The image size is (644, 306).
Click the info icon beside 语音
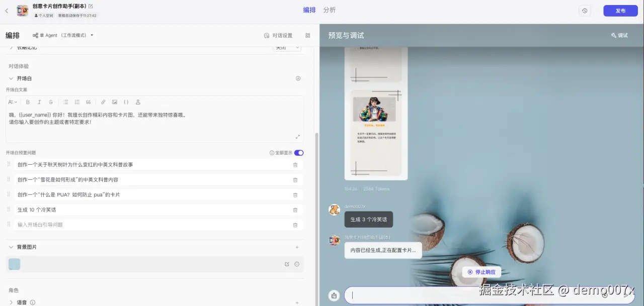[x=33, y=302]
